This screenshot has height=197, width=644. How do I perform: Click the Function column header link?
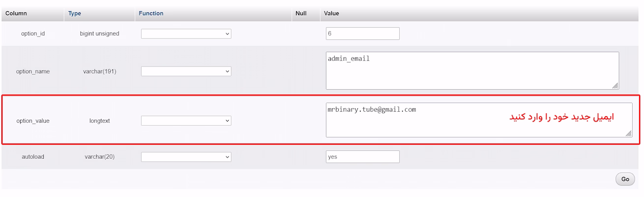pyautogui.click(x=151, y=13)
